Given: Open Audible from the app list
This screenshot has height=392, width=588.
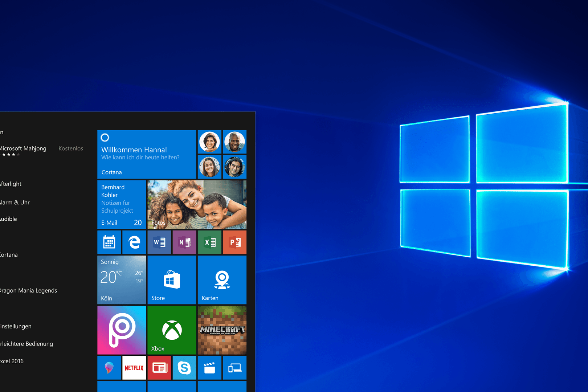Looking at the screenshot, I should (8, 219).
